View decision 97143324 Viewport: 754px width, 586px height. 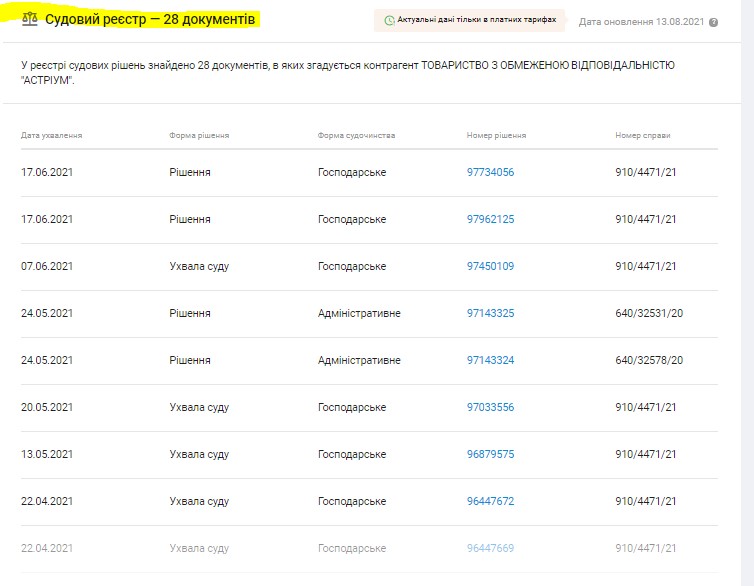click(x=490, y=360)
